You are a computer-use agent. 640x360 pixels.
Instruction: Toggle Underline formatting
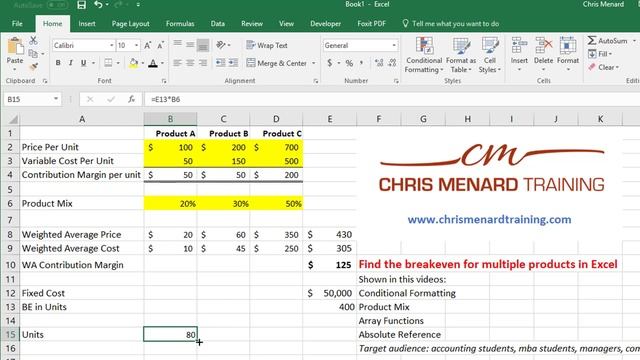click(x=84, y=63)
